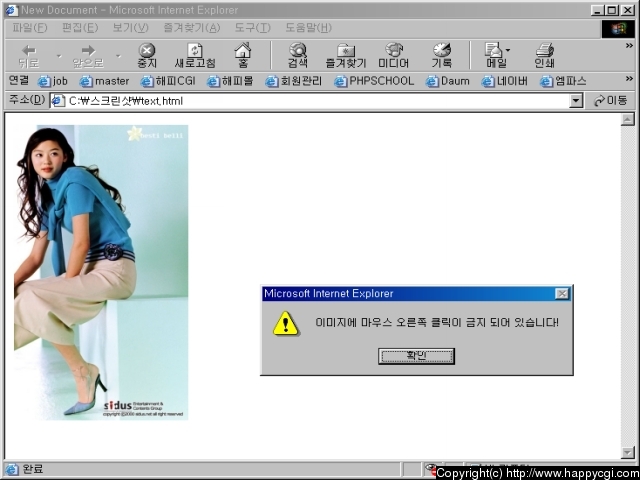
Task: Open the 엠파스 link in links bar
Action: 563,81
